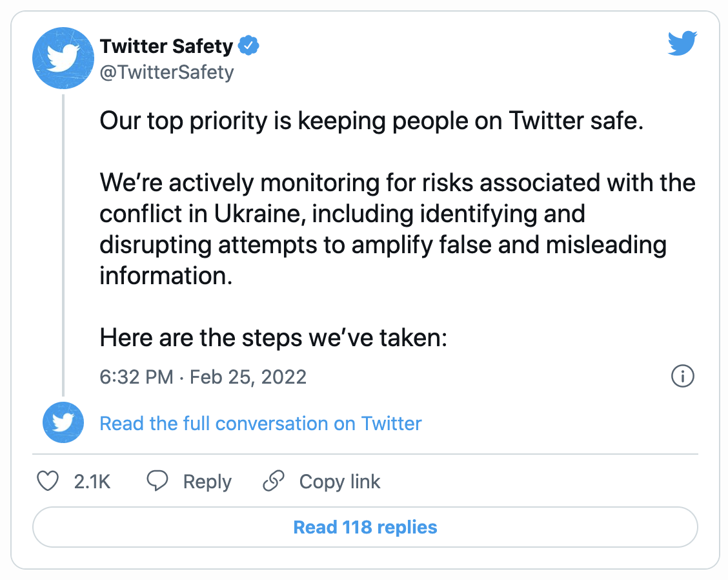This screenshot has width=728, height=580.
Task: Click the line 'Here are the steps we've taken:'
Action: coord(273,337)
